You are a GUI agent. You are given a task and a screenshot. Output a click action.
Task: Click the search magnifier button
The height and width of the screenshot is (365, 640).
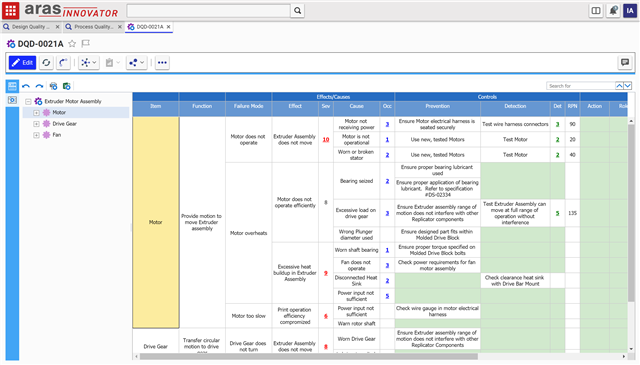[298, 11]
